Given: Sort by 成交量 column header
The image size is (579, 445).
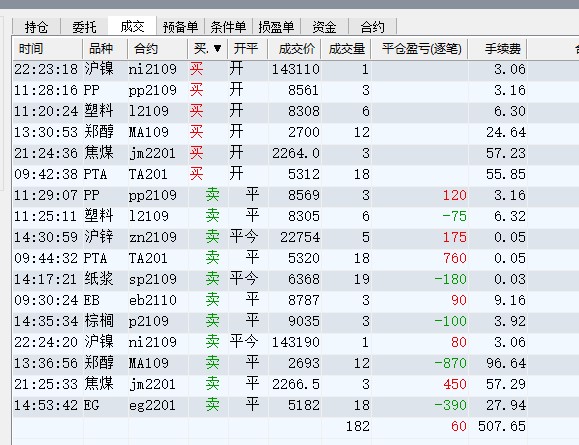Looking at the screenshot, I should tap(346, 48).
